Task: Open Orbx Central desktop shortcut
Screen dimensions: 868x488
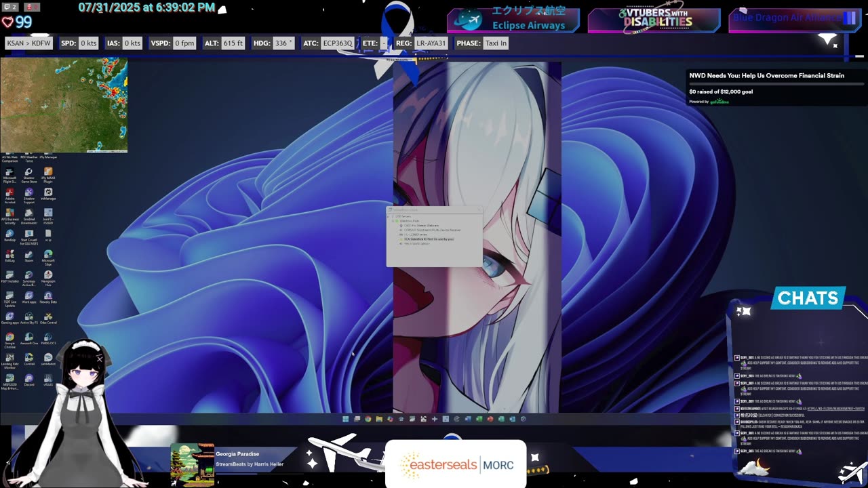Action: point(48,318)
